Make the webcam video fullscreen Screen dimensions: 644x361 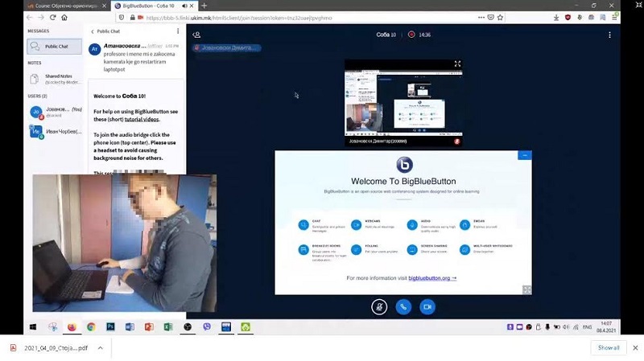[457, 64]
